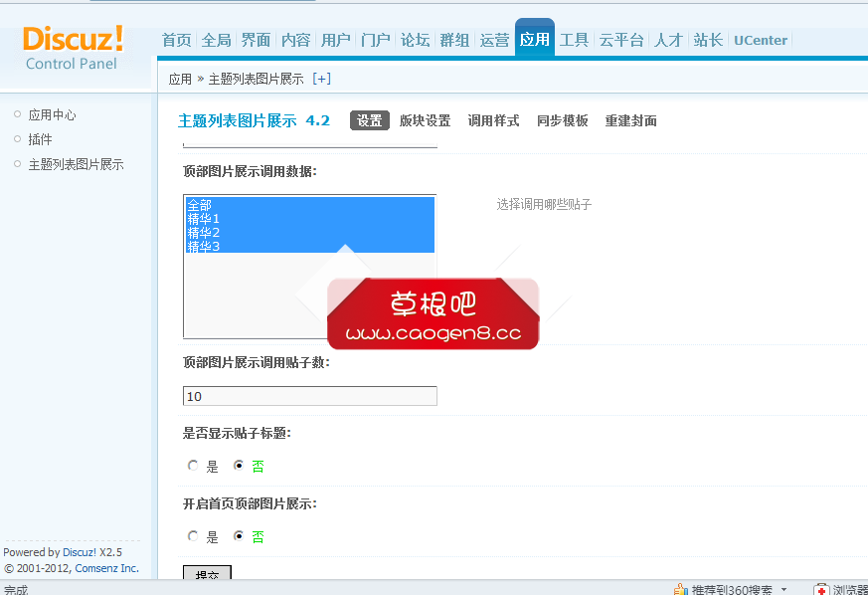The height and width of the screenshot is (595, 868).
Task: Switch to the 版块设置 tab
Action: [x=424, y=118]
